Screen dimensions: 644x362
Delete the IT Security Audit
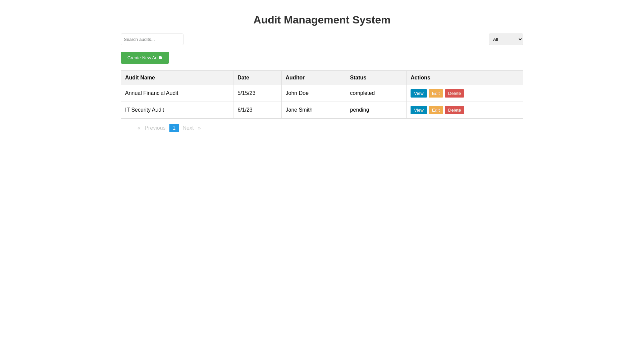(454, 110)
